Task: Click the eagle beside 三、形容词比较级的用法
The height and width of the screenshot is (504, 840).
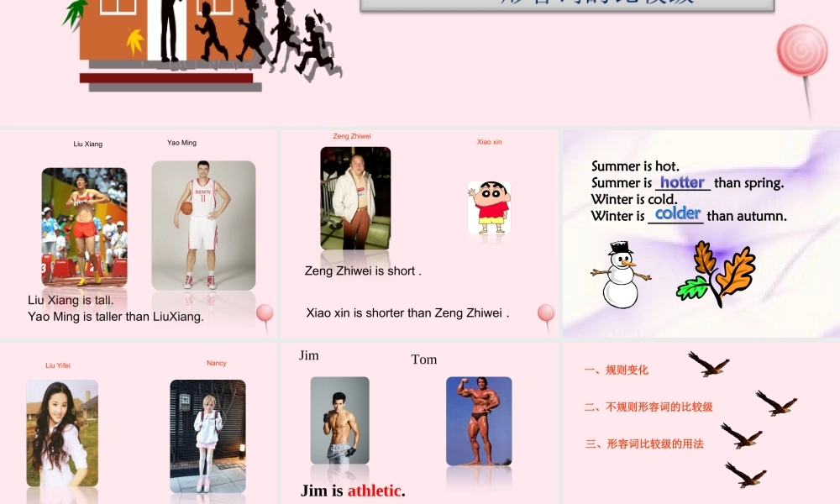Action: click(x=742, y=435)
